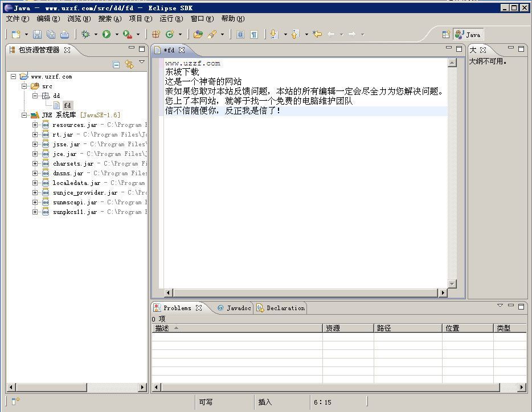The width and height of the screenshot is (532, 412).
Task: Click the New file wizard icon
Action: tap(16, 34)
